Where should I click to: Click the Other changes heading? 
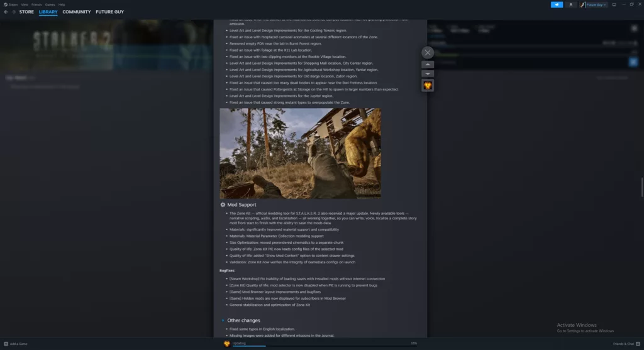243,320
